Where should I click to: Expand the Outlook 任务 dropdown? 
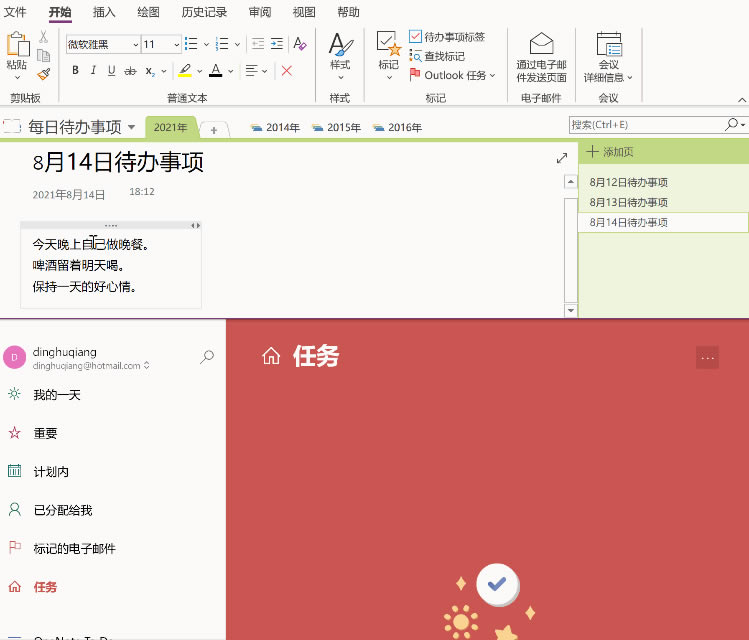(x=492, y=75)
